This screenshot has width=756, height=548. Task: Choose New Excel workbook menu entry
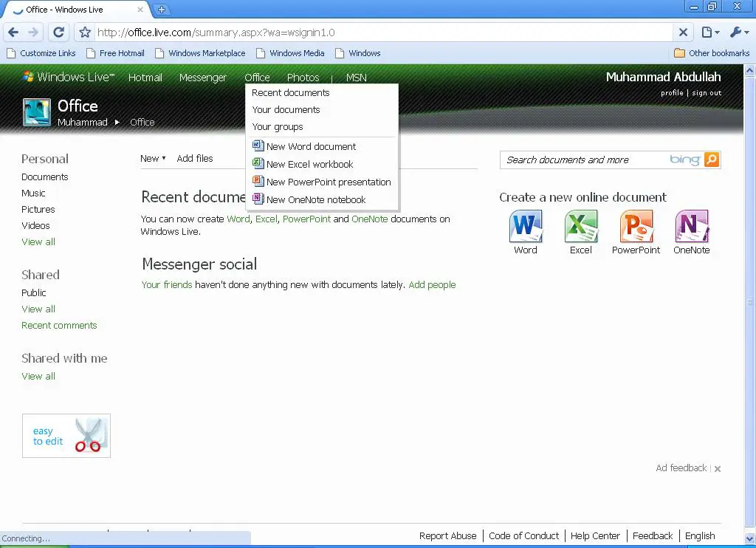click(x=309, y=164)
